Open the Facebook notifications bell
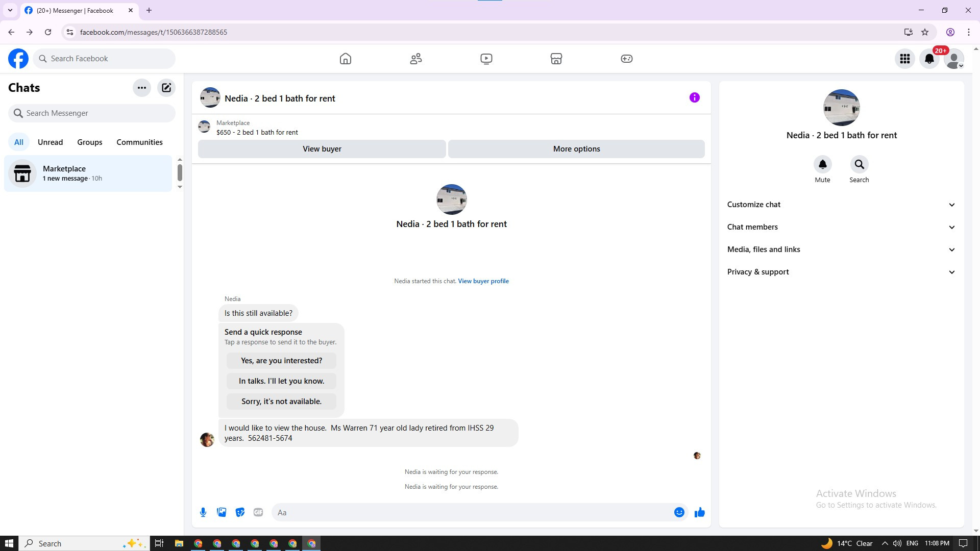This screenshot has width=980, height=551. pos(929,59)
